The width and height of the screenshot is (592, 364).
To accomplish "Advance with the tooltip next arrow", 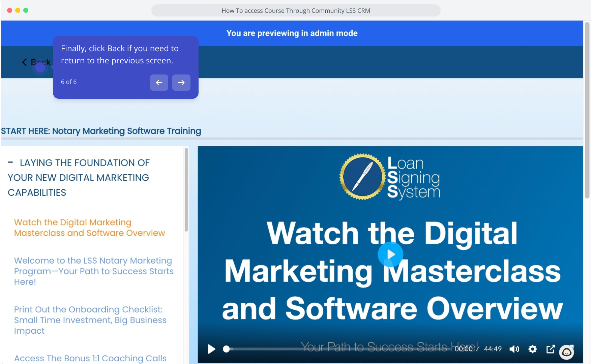I will (x=181, y=83).
